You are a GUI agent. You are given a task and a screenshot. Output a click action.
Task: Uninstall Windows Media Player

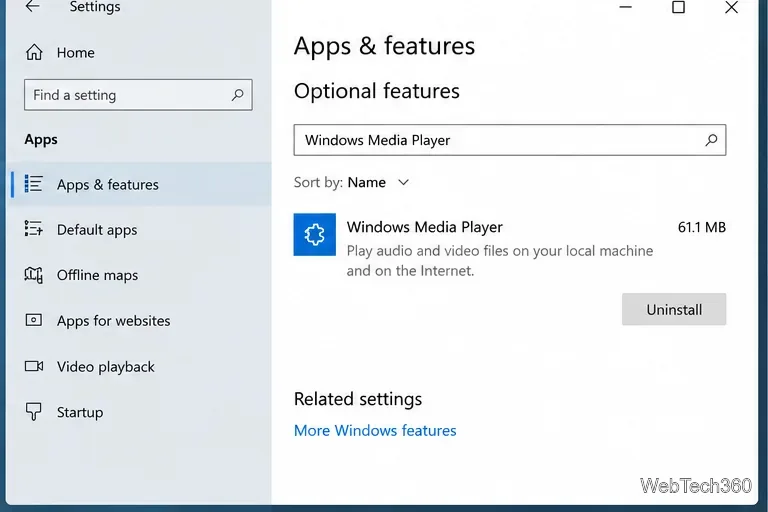(674, 309)
